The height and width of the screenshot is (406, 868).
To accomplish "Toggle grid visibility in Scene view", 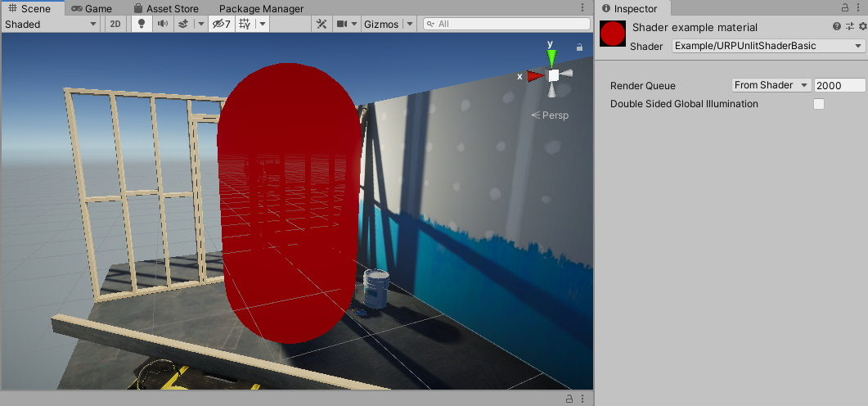I will [x=245, y=24].
